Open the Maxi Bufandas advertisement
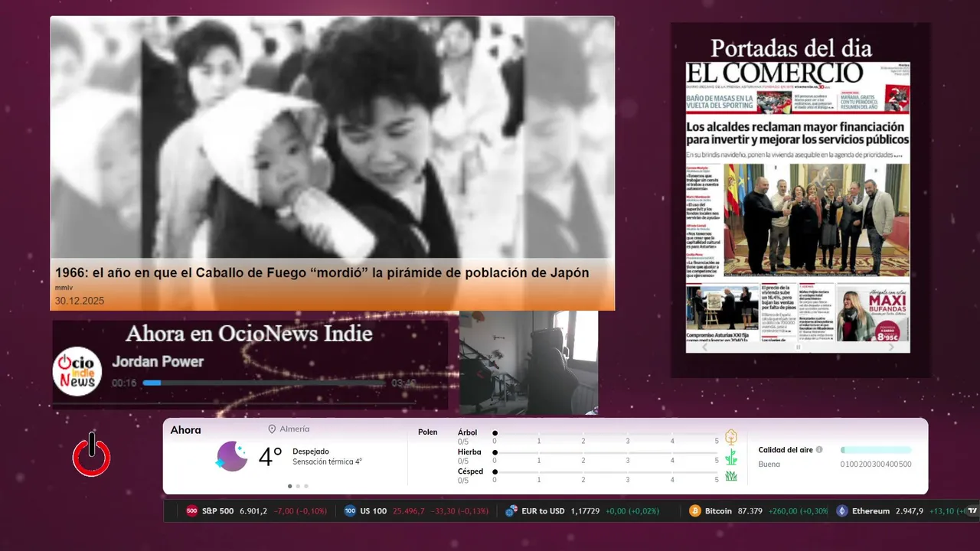The height and width of the screenshot is (551, 980). click(x=873, y=312)
